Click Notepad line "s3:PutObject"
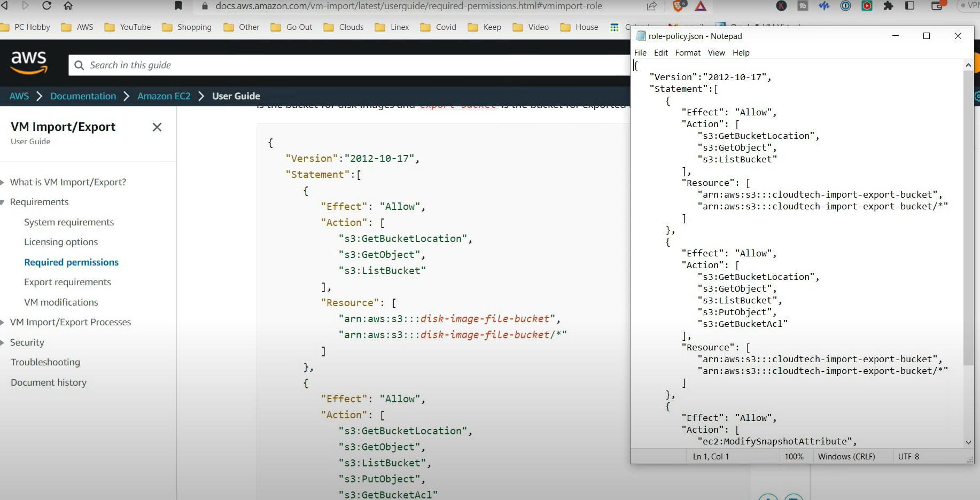Image resolution: width=980 pixels, height=500 pixels. [x=737, y=312]
